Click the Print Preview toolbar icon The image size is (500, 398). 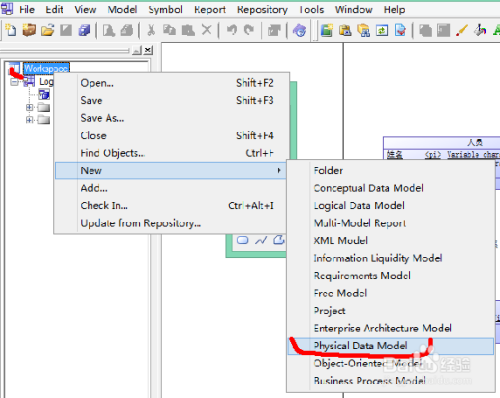coord(109,30)
